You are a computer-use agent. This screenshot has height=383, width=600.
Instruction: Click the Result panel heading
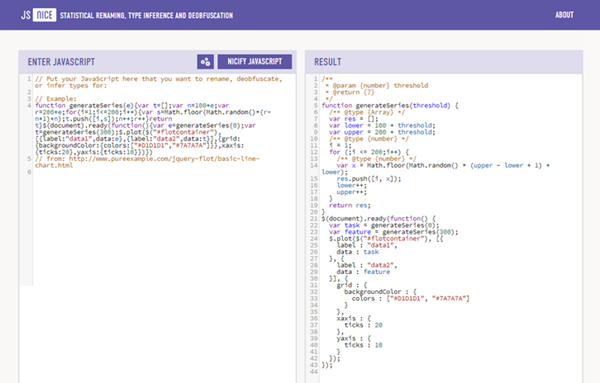[x=328, y=62]
